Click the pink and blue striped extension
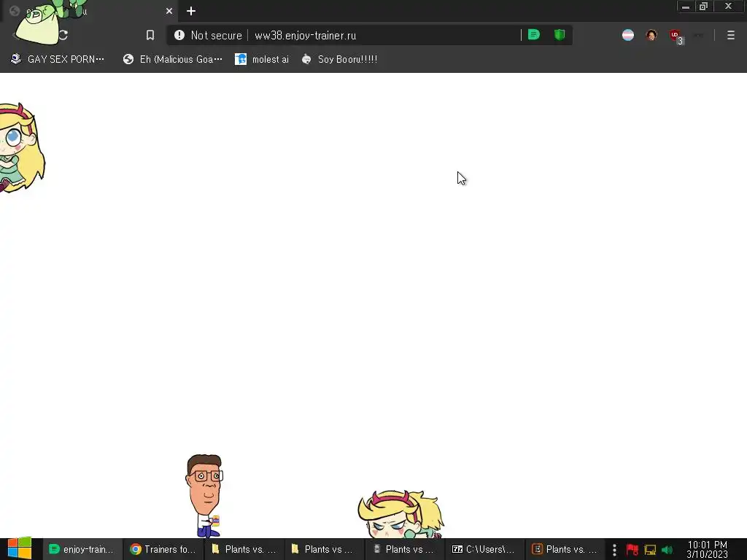This screenshot has height=560, width=747. point(628,35)
